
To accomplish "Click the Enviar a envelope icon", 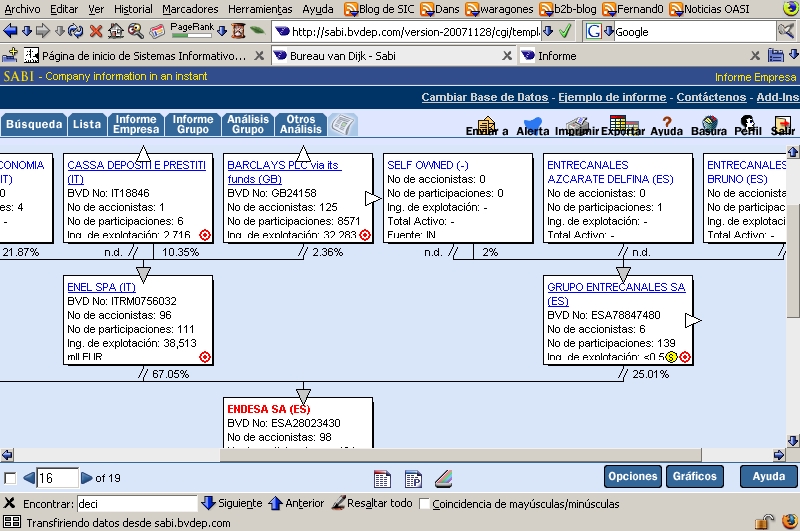I will (486, 125).
